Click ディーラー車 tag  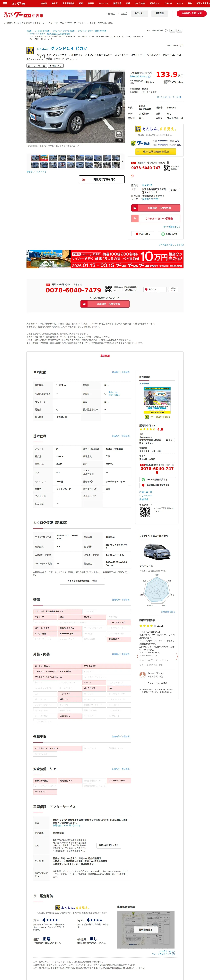click(x=37, y=66)
